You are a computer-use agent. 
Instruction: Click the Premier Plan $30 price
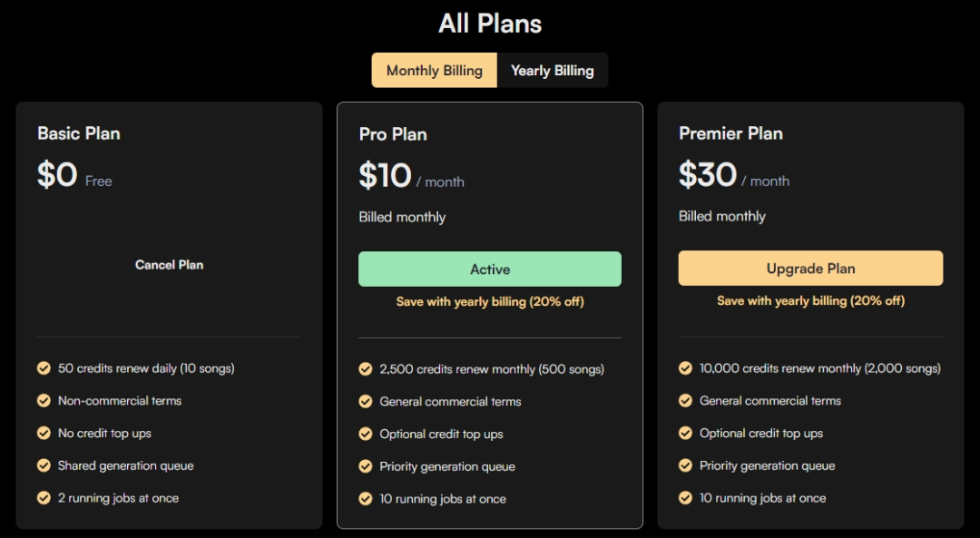(707, 174)
